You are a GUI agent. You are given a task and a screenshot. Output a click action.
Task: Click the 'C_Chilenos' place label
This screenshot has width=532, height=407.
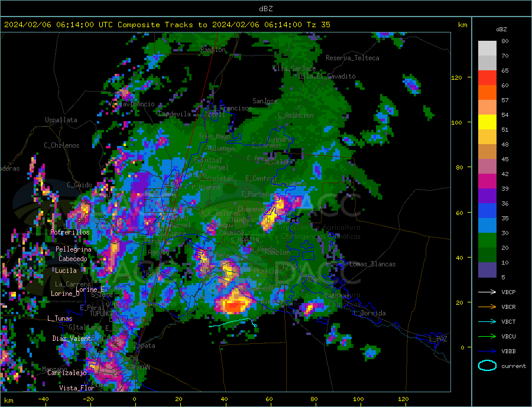pyautogui.click(x=61, y=145)
